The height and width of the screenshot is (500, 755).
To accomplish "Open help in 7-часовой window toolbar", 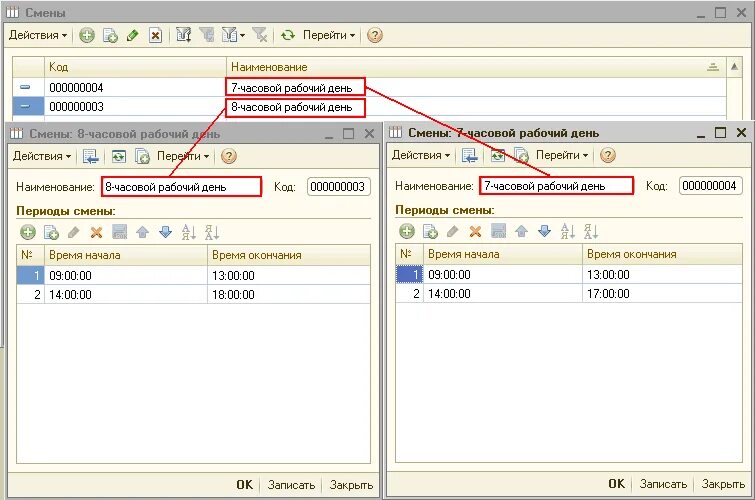I will (x=608, y=155).
